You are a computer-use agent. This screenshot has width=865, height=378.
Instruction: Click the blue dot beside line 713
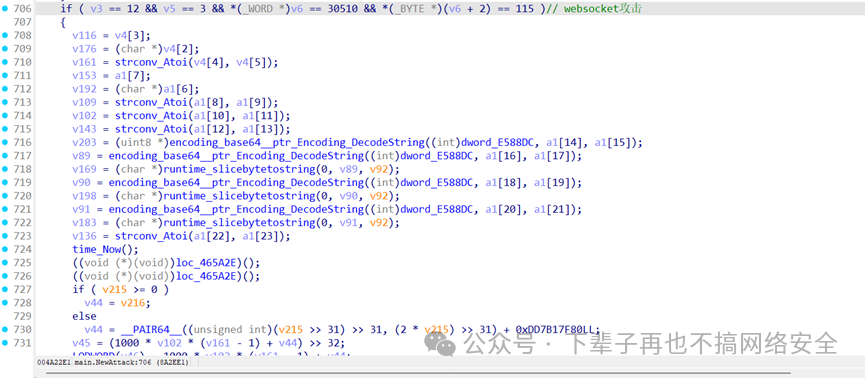tap(5, 102)
